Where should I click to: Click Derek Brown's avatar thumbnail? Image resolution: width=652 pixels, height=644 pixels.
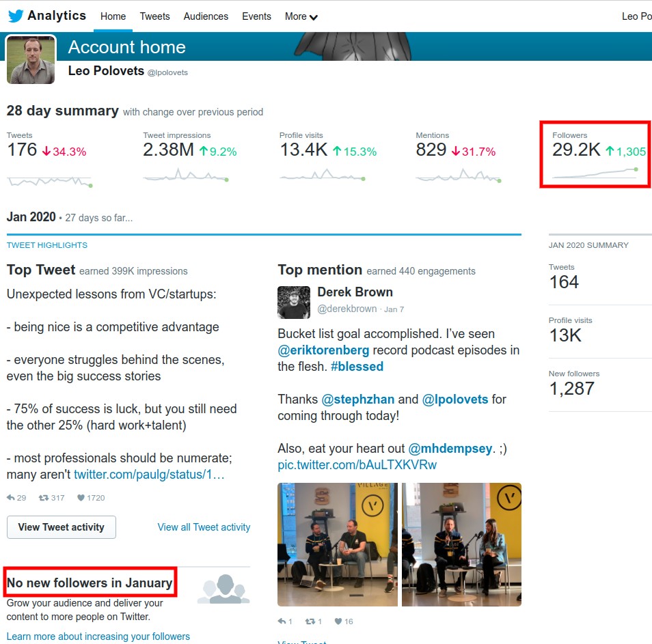(x=294, y=303)
